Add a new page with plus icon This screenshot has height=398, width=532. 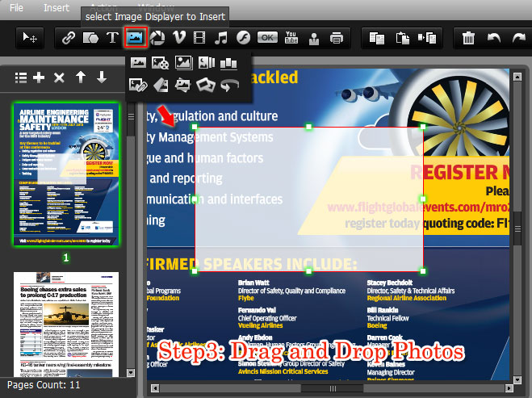click(39, 78)
